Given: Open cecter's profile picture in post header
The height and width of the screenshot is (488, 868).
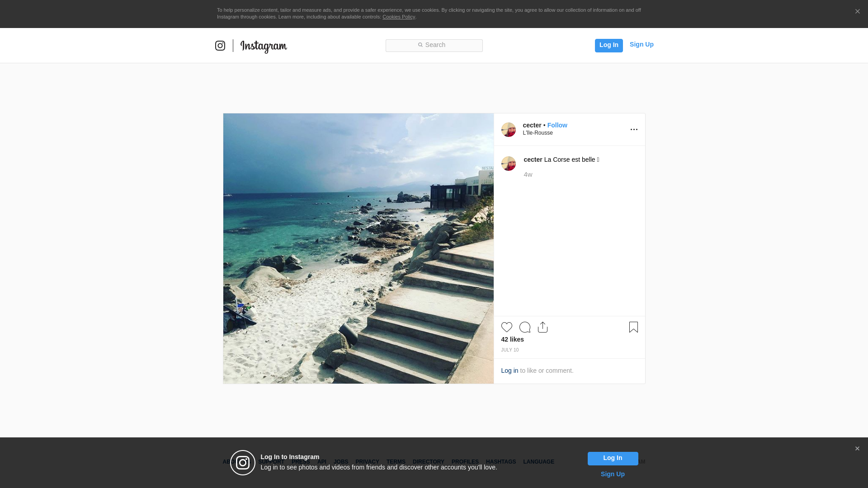Looking at the screenshot, I should point(509,130).
